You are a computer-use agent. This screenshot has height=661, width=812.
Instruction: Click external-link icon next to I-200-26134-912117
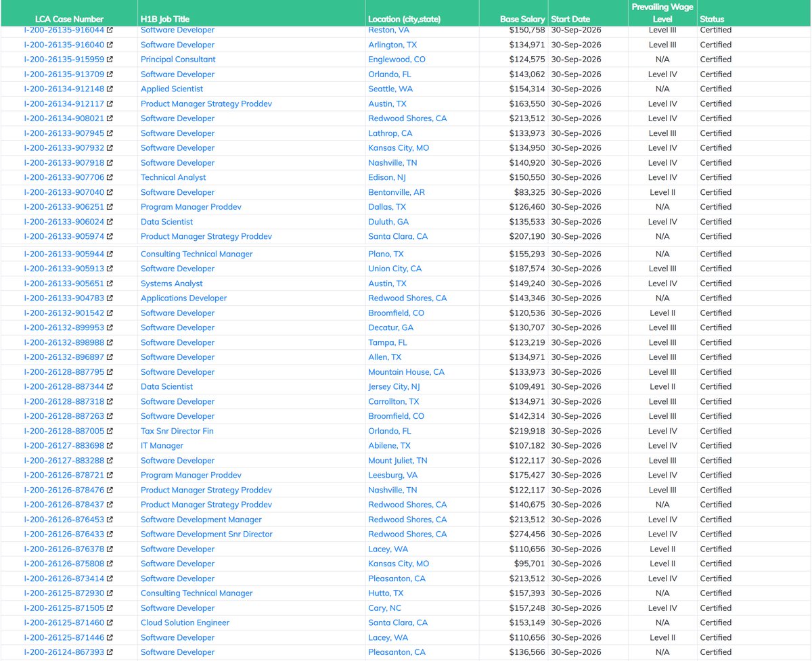110,104
